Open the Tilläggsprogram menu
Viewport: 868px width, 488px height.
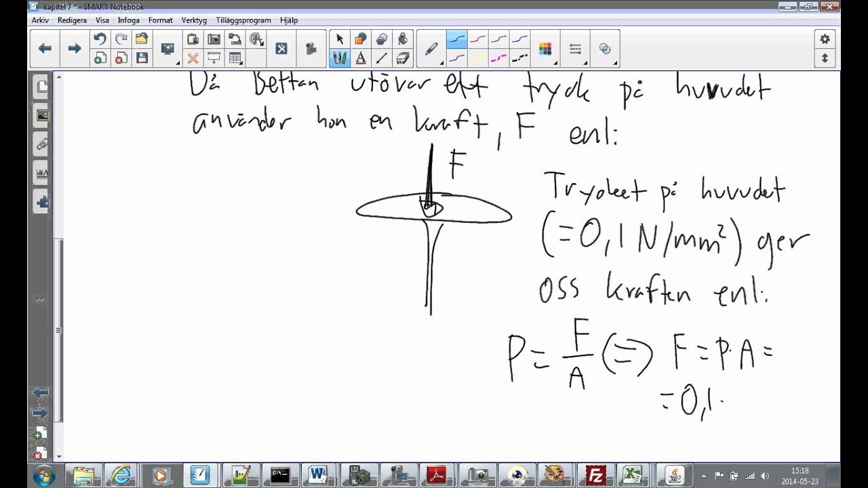tap(243, 20)
